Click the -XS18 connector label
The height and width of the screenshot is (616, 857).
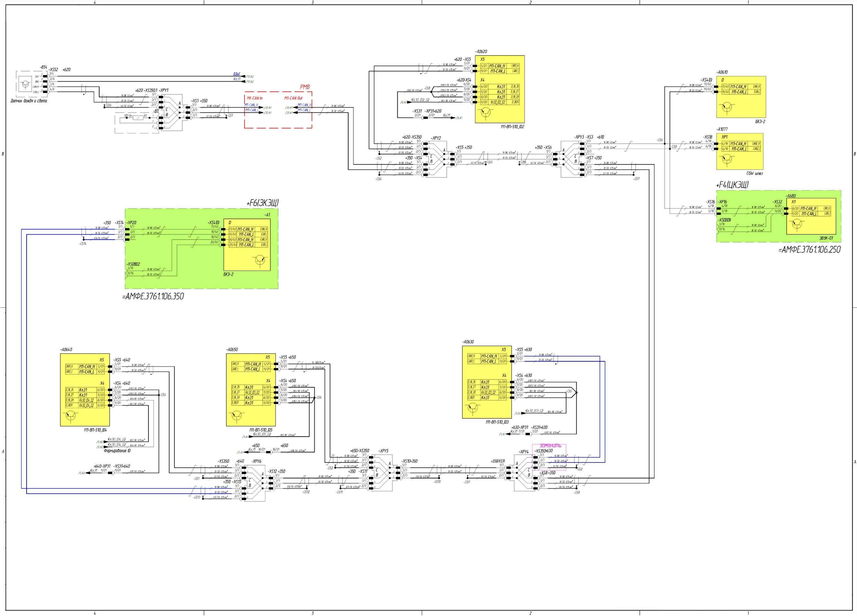point(708,137)
